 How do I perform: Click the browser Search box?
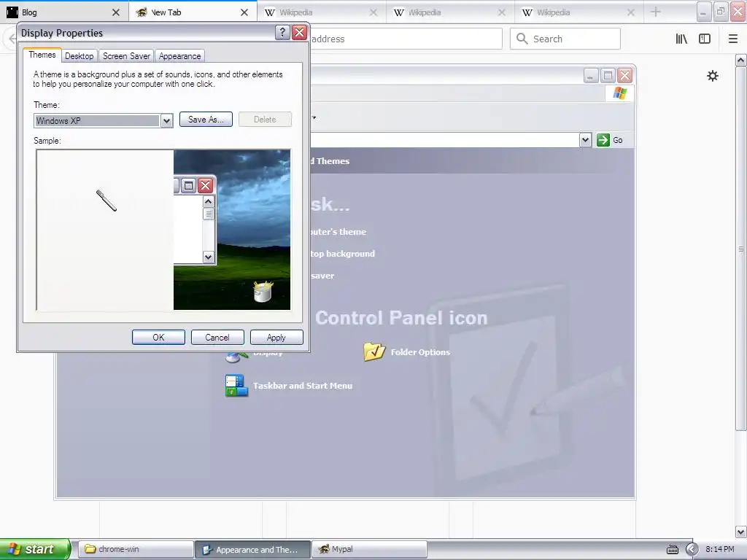point(565,39)
